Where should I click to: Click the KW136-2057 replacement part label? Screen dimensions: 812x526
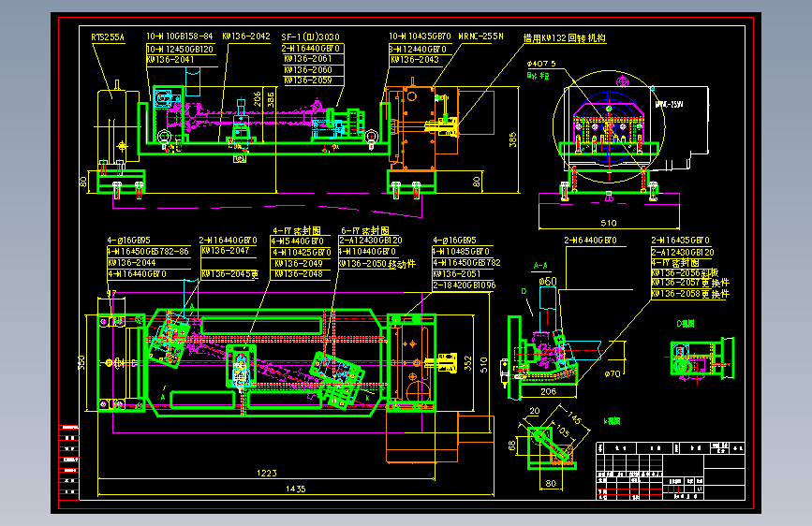pos(690,283)
